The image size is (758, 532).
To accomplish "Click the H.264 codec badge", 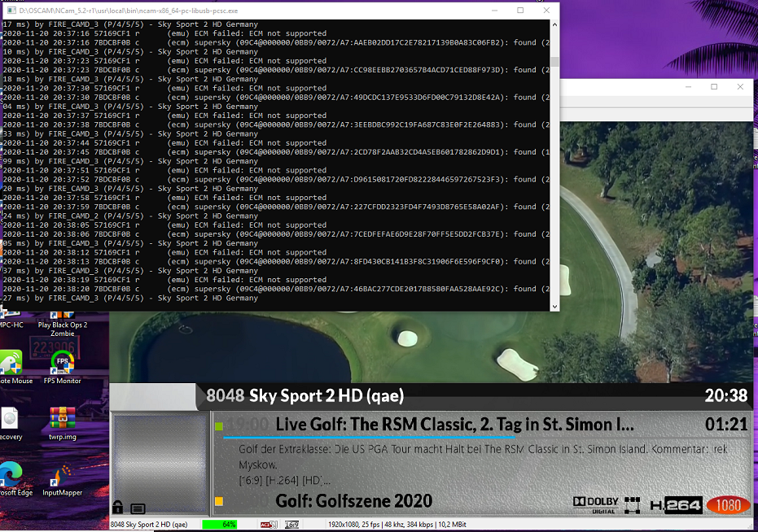I will click(677, 505).
